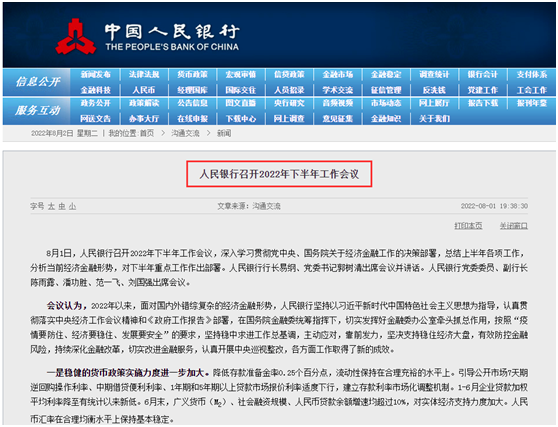Viewport: 558px width, 427px height.
Task: Select 党建工作 in navigation
Action: click(483, 90)
